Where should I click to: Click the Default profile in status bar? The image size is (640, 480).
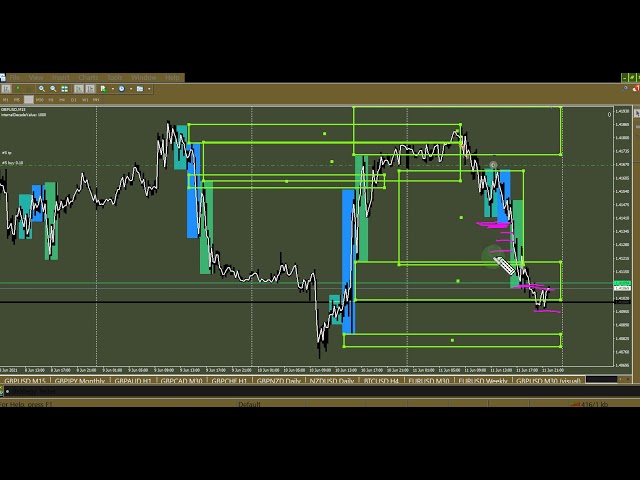249,404
